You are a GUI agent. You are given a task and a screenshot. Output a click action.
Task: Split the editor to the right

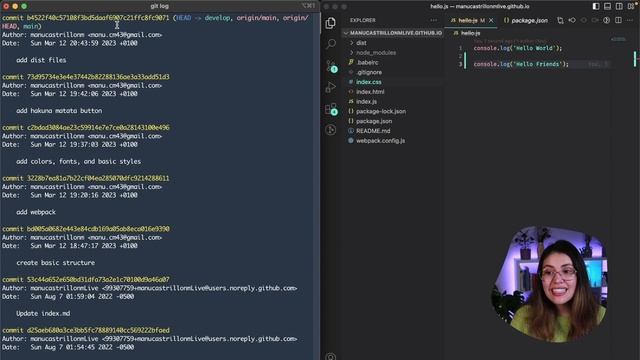(618, 20)
